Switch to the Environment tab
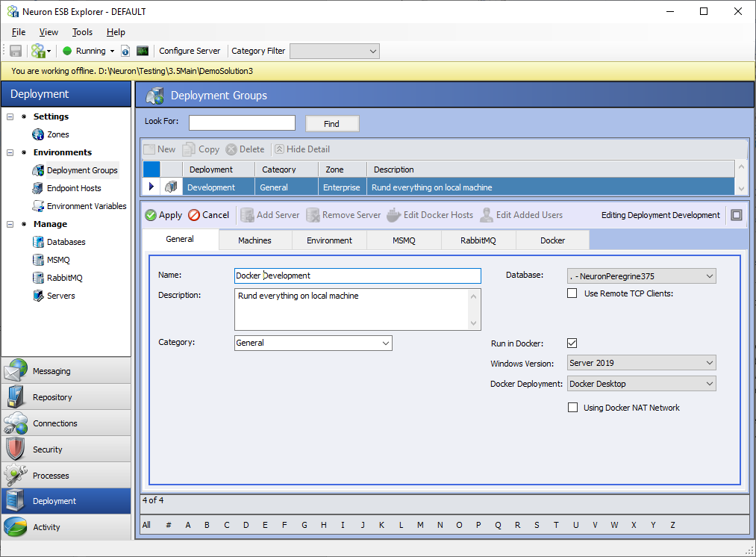The height and width of the screenshot is (557, 756). pyautogui.click(x=330, y=240)
